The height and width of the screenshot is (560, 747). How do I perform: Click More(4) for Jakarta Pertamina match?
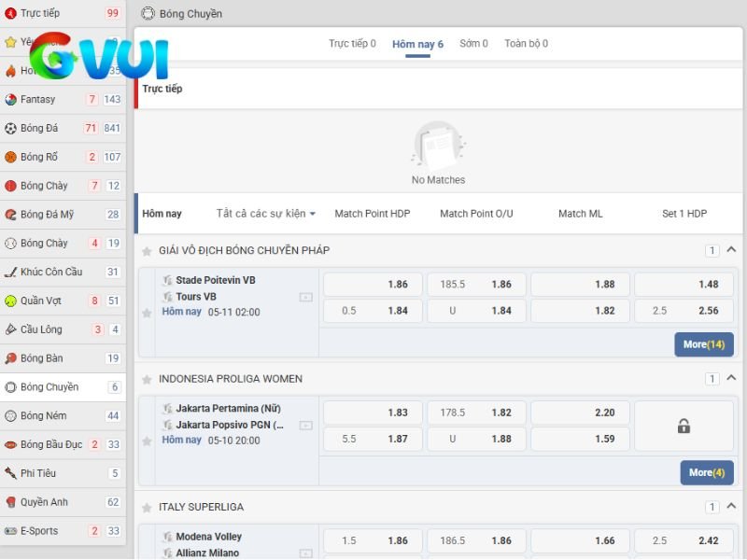(706, 472)
